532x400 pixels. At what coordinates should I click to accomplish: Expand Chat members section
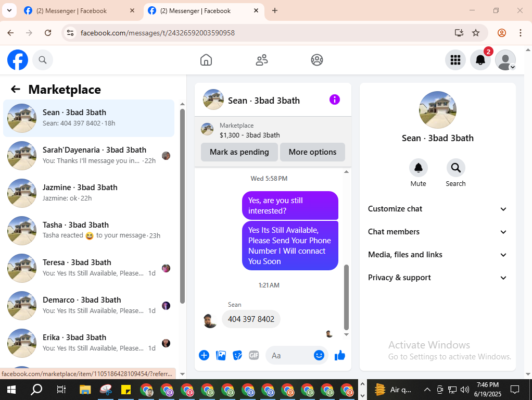(x=437, y=232)
